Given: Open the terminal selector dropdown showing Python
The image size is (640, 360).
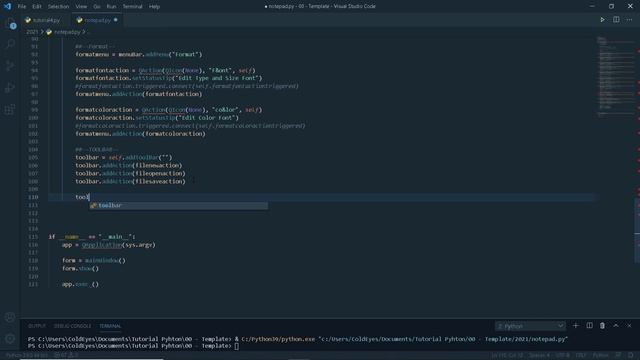Looking at the screenshot, I should (530, 326).
